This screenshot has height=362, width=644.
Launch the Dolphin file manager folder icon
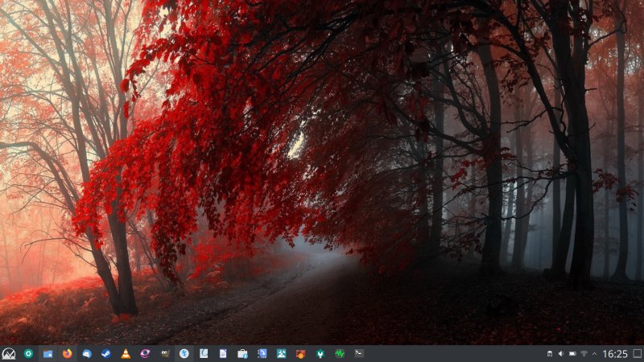[x=47, y=353]
